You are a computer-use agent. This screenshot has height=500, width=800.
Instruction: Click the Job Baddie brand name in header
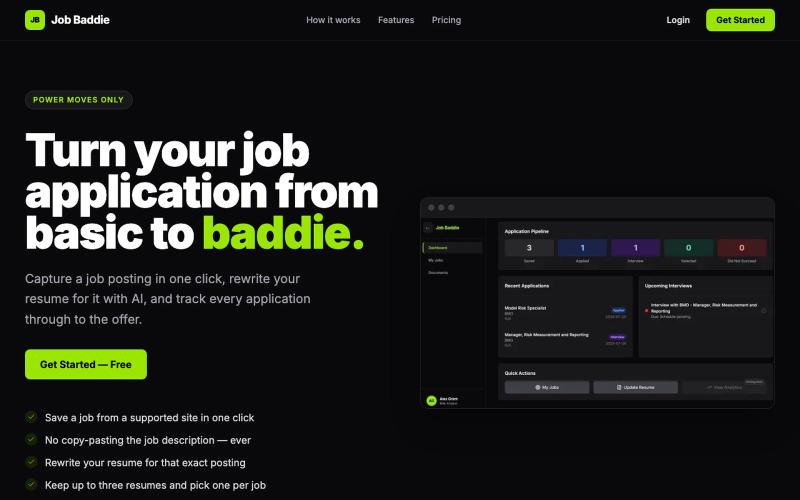(x=80, y=20)
